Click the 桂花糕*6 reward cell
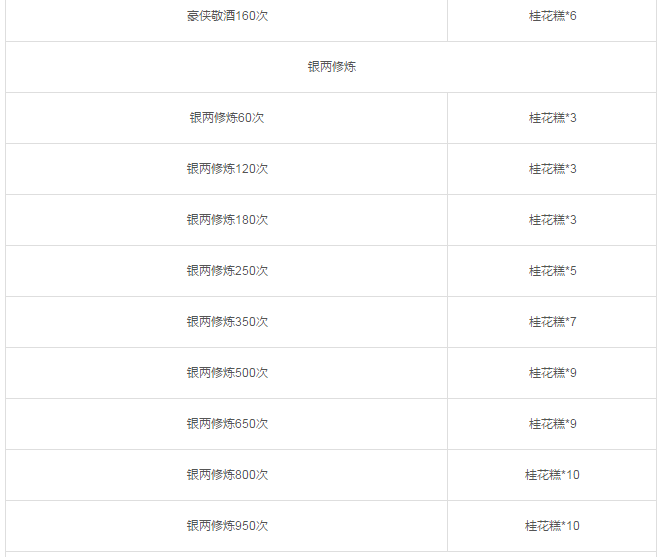The height and width of the screenshot is (557, 661). tap(552, 16)
